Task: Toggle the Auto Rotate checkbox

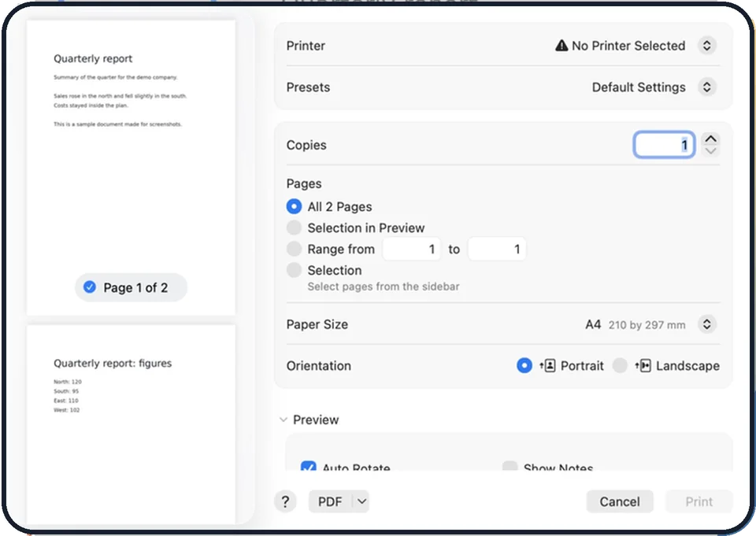Action: (309, 466)
